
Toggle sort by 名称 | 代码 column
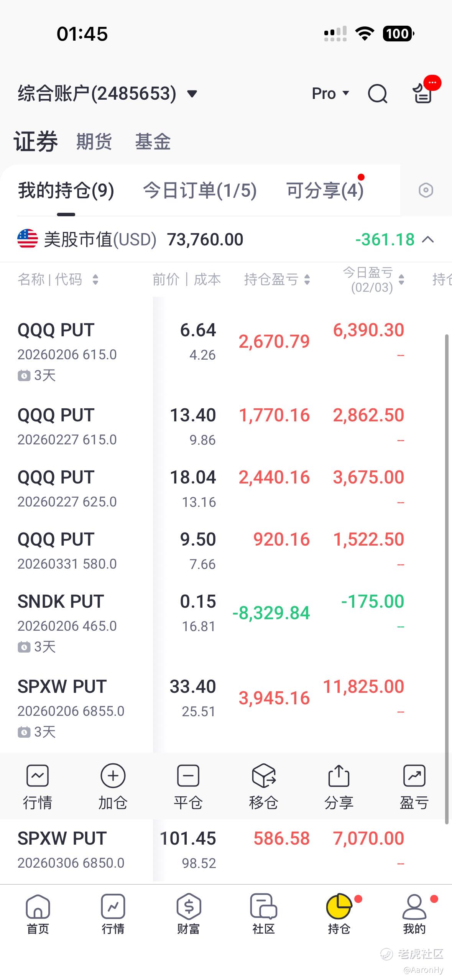point(58,280)
